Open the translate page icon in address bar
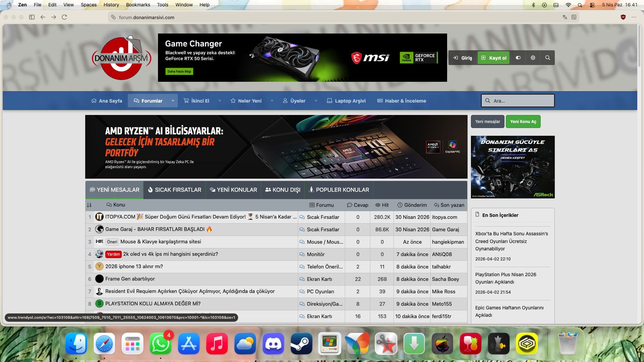This screenshot has width=644, height=362. pos(565,17)
